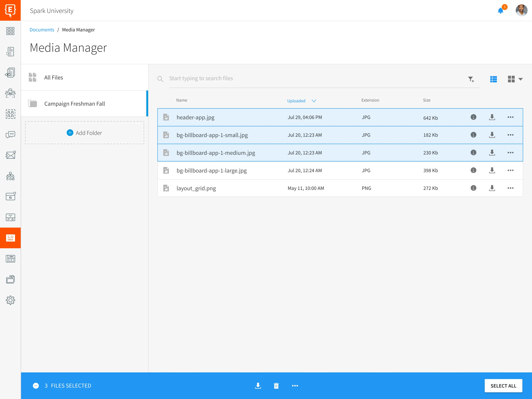Deselect bg-billboard-app-1-small.jpg row
The width and height of the screenshot is (532, 399).
340,135
